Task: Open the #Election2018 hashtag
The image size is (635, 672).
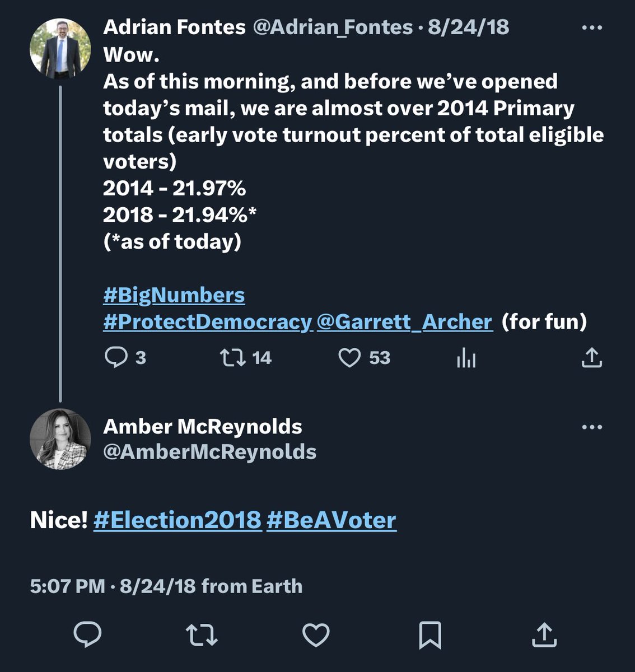Action: [178, 520]
